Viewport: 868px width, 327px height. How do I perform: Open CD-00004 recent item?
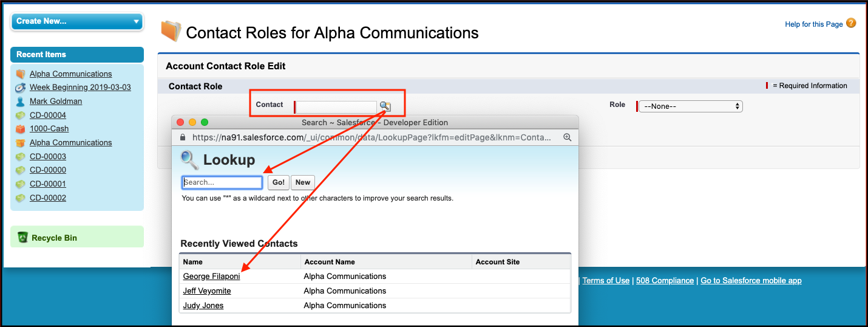48,115
